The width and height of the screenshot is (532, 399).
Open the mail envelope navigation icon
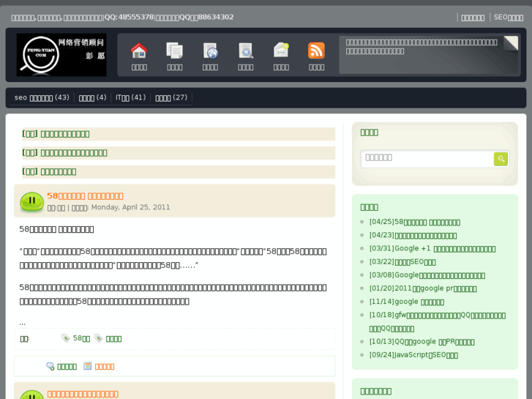tap(281, 51)
